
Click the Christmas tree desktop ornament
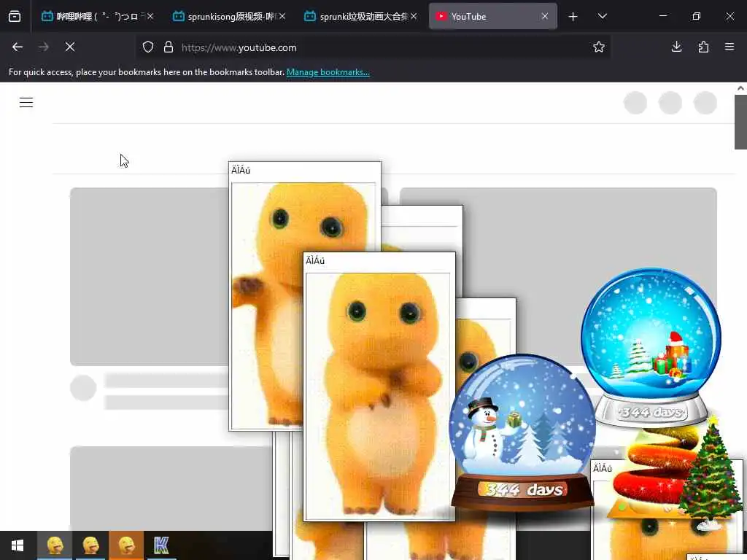711,472
